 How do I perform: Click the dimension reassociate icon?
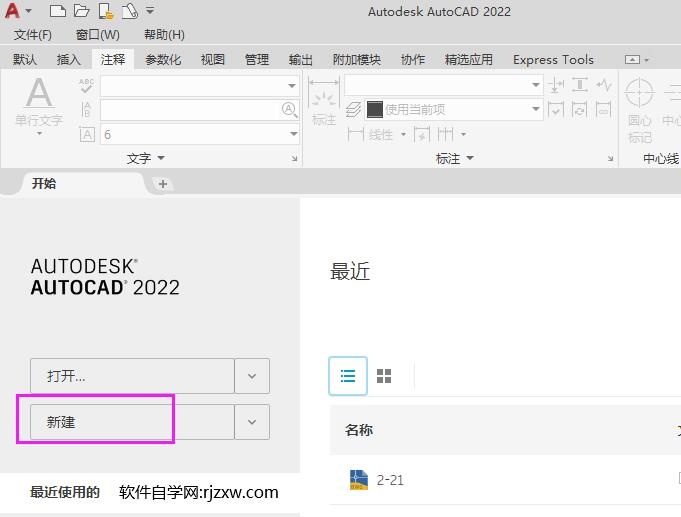604,109
